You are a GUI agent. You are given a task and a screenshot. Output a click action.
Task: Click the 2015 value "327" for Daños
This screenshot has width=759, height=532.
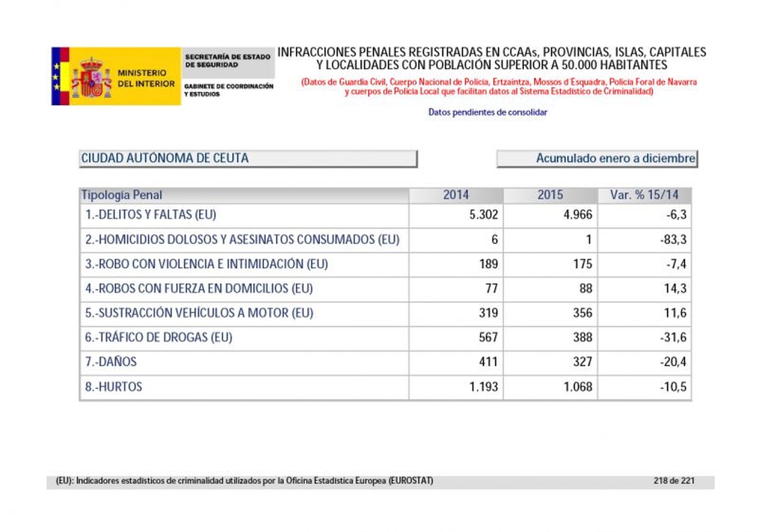pyautogui.click(x=583, y=362)
